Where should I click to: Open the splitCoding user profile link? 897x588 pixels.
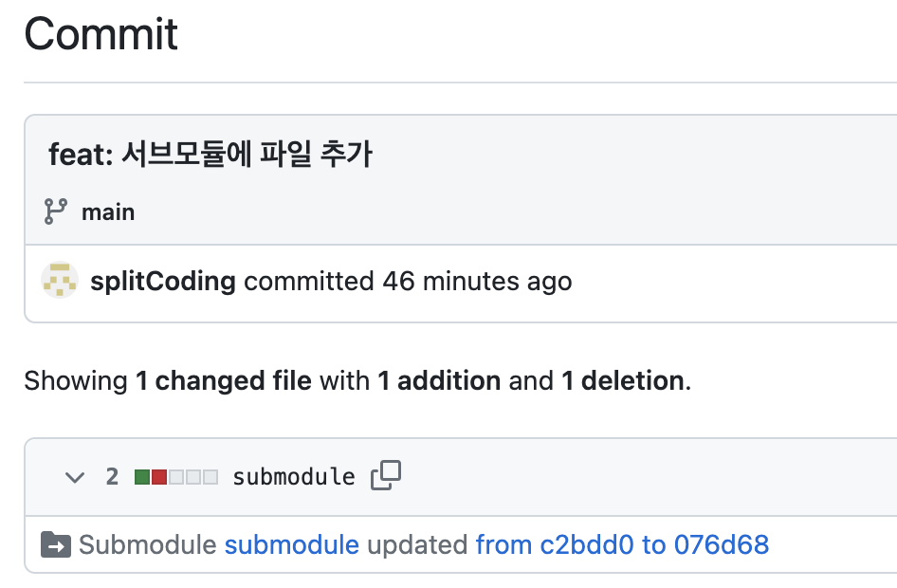pos(163,281)
